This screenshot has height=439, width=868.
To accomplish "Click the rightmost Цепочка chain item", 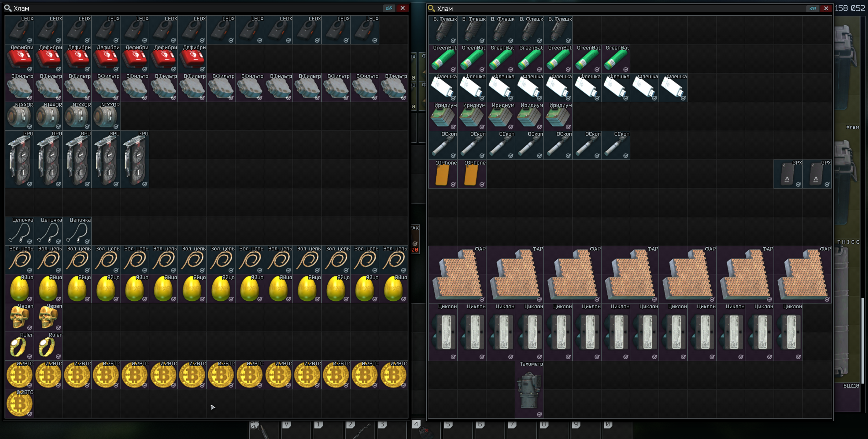I will (x=77, y=231).
